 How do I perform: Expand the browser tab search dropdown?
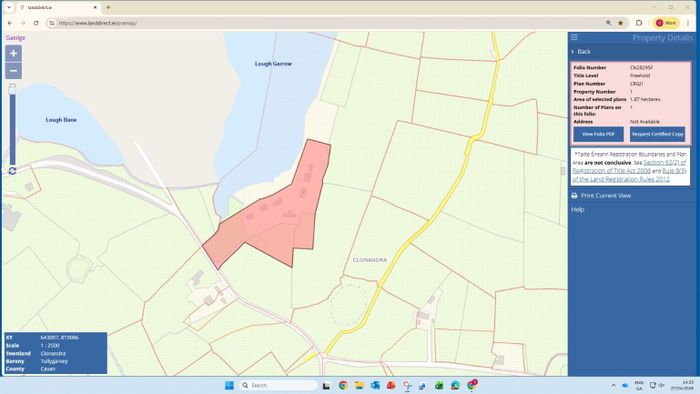[9, 8]
